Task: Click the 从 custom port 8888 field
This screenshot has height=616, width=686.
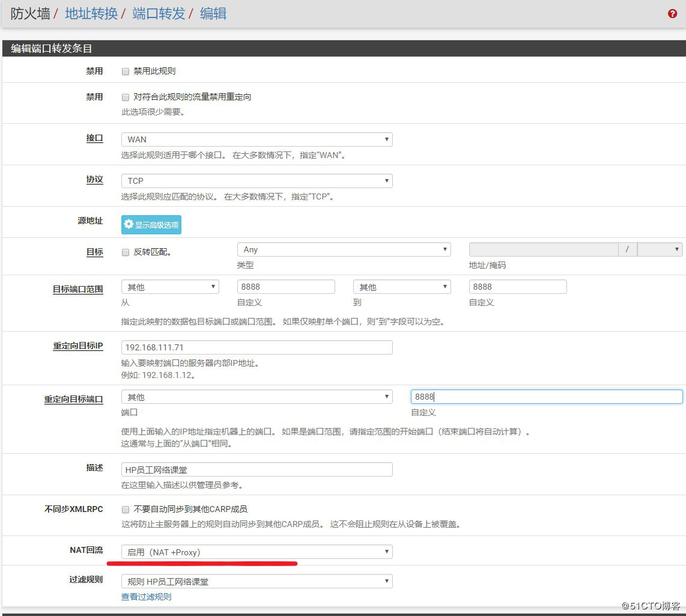Action: point(286,287)
